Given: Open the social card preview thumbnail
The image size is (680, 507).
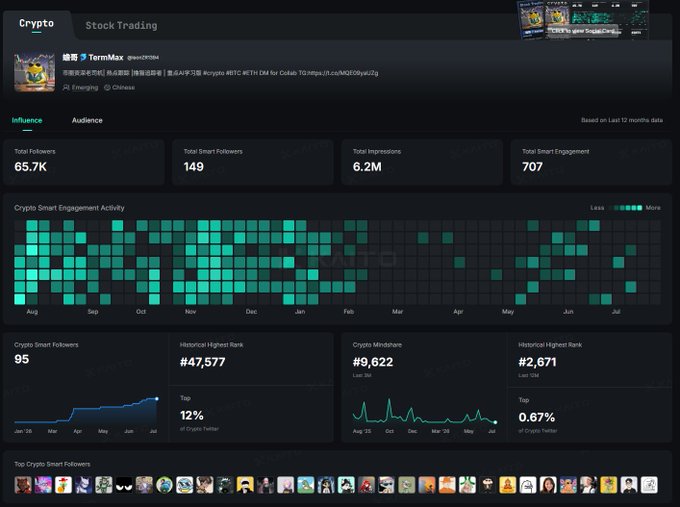Looking at the screenshot, I should tap(583, 20).
